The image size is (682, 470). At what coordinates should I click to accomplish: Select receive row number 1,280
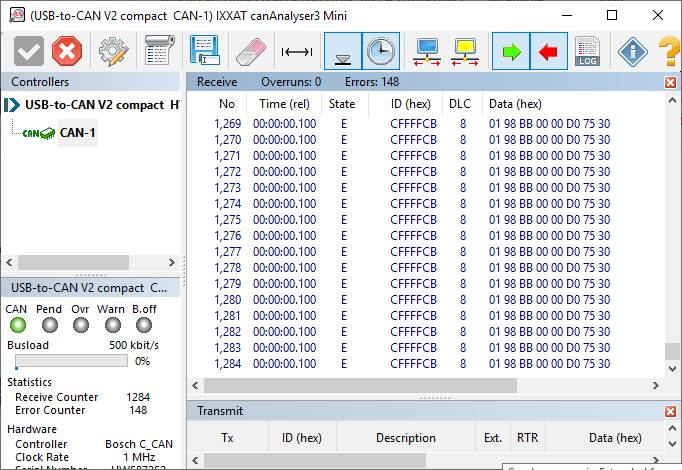click(x=412, y=300)
